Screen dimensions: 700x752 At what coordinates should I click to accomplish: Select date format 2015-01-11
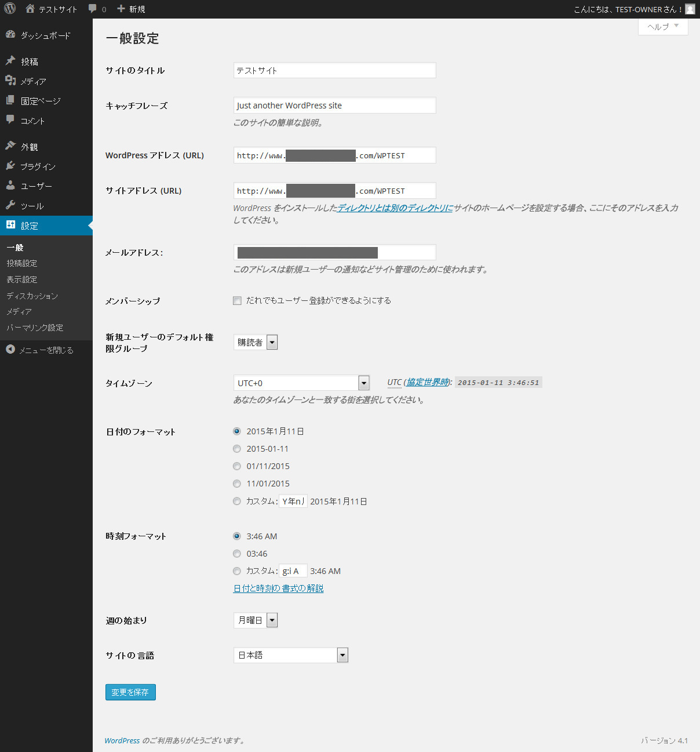click(236, 449)
